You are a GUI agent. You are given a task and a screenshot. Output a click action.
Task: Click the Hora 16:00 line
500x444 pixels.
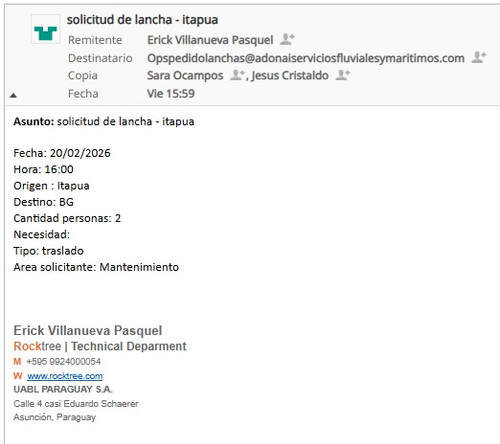[x=43, y=169]
